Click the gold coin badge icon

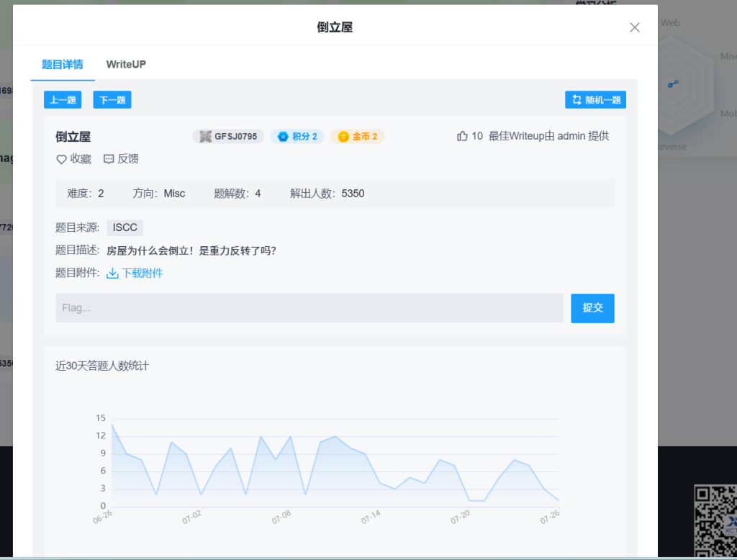[x=343, y=137]
